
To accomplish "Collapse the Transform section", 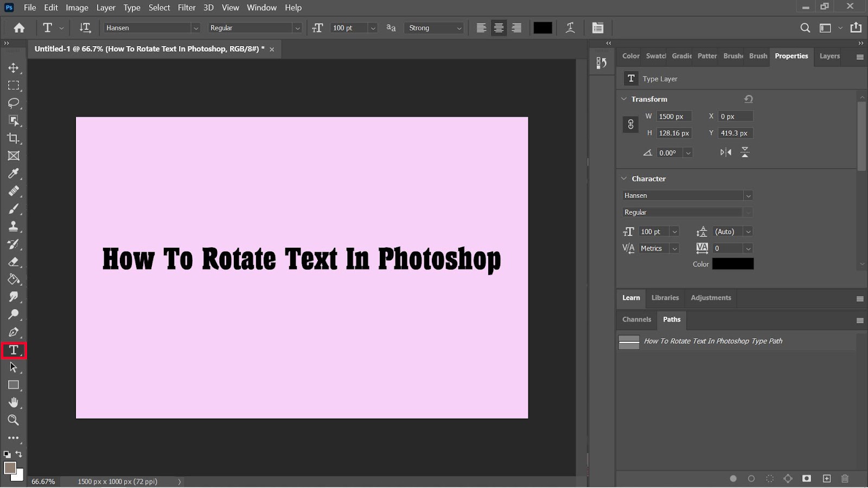I will click(x=624, y=99).
